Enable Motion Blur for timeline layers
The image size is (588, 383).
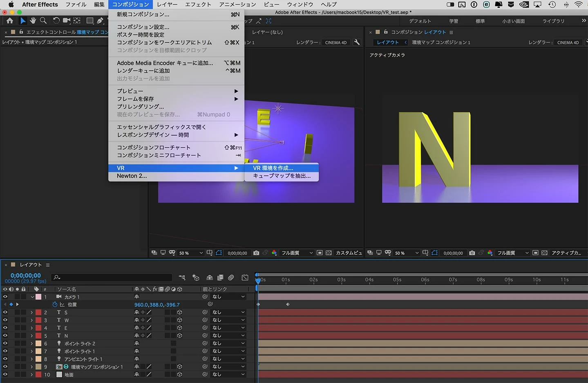[x=231, y=278]
